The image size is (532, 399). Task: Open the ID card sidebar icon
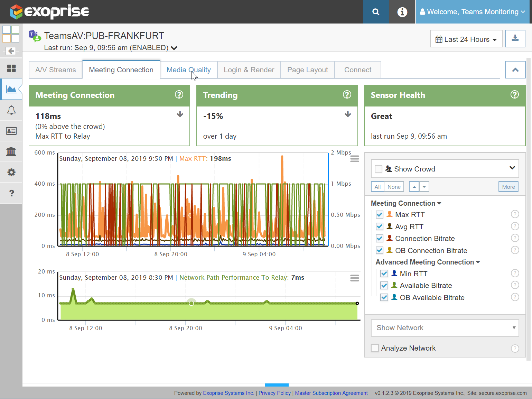pyautogui.click(x=11, y=131)
